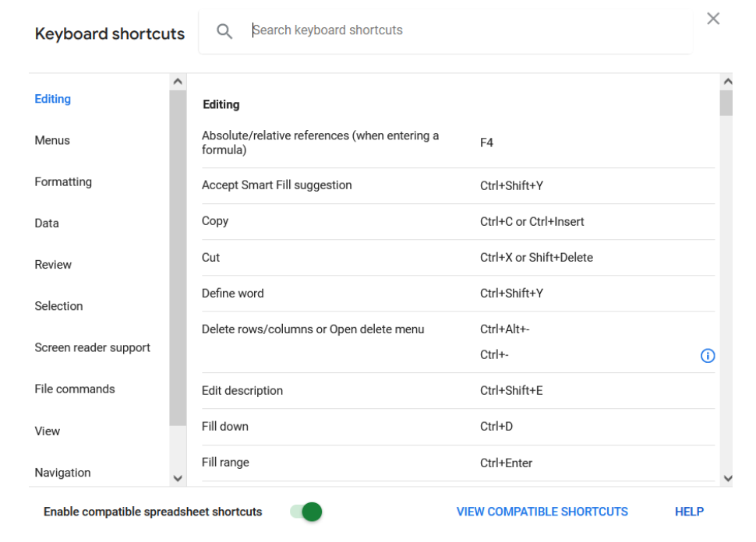Viewport: 756px width, 542px height.
Task: Click the Navigation category
Action: click(62, 473)
